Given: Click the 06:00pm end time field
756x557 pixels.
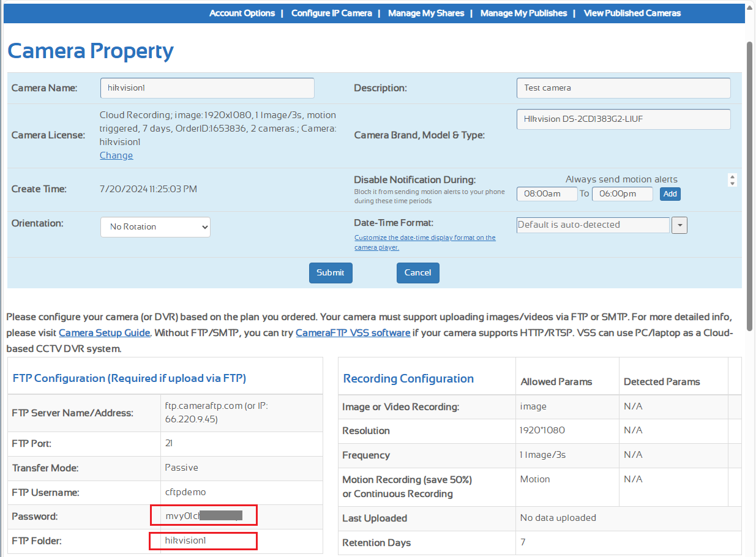Looking at the screenshot, I should (622, 194).
